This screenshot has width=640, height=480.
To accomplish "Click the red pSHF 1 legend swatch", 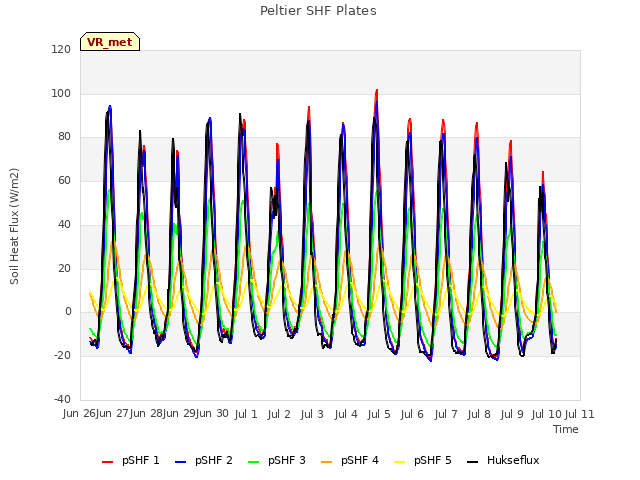I will pyautogui.click(x=107, y=462).
